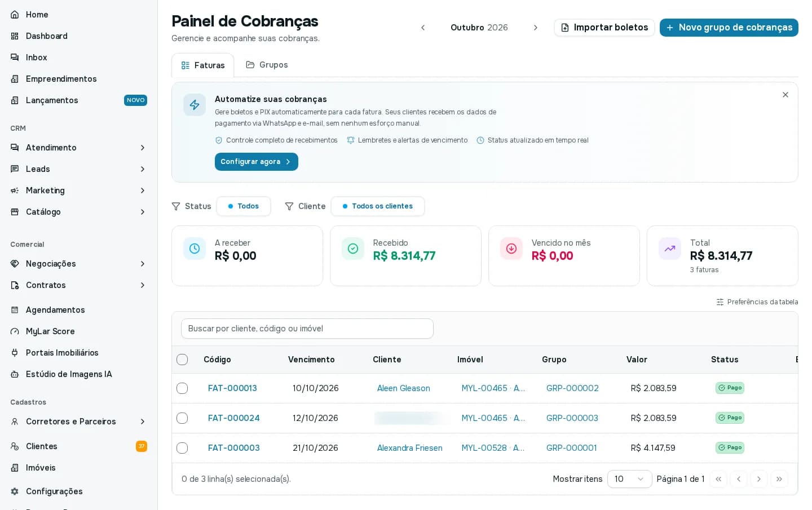The image size is (812, 510).
Task: Click Novo grupo de cobranças
Action: click(x=729, y=28)
